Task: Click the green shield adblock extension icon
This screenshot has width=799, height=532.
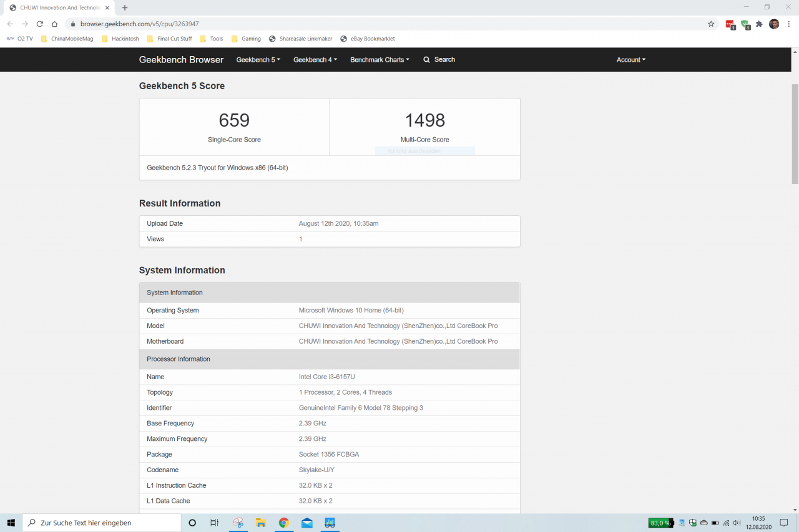Action: click(745, 24)
